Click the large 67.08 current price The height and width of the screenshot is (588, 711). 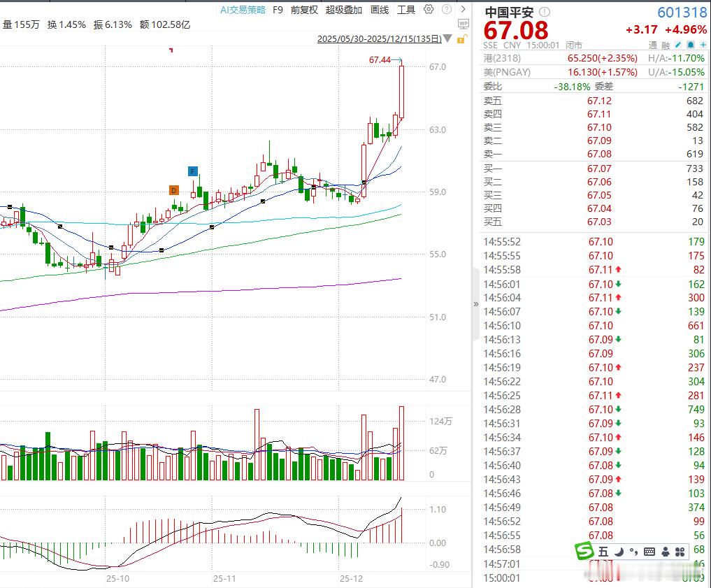(x=515, y=30)
